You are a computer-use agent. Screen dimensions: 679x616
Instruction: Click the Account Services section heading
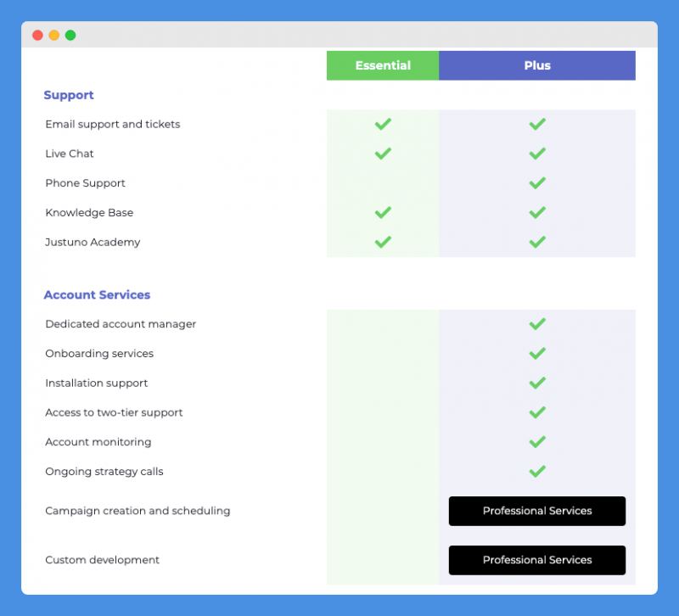click(97, 294)
